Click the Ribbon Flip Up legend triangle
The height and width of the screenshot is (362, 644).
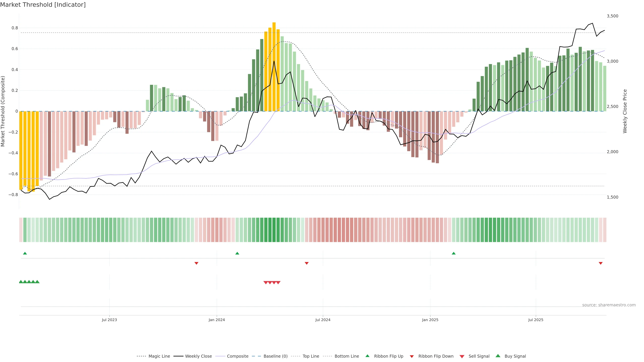[x=367, y=356]
